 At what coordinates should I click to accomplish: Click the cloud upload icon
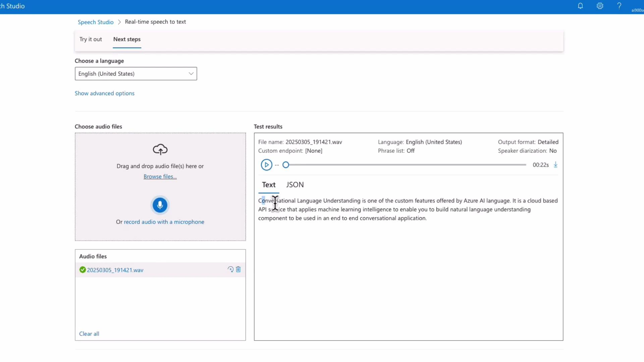[160, 149]
